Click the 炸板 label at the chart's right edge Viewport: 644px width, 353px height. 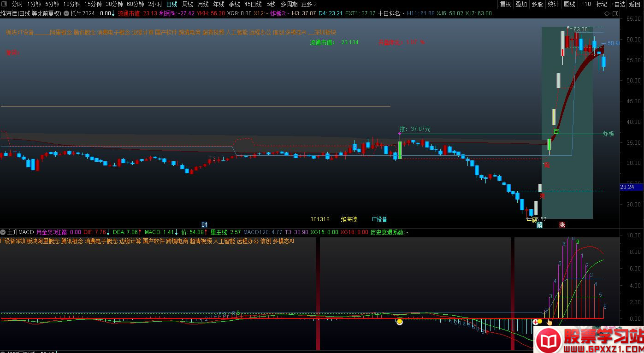pos(609,134)
